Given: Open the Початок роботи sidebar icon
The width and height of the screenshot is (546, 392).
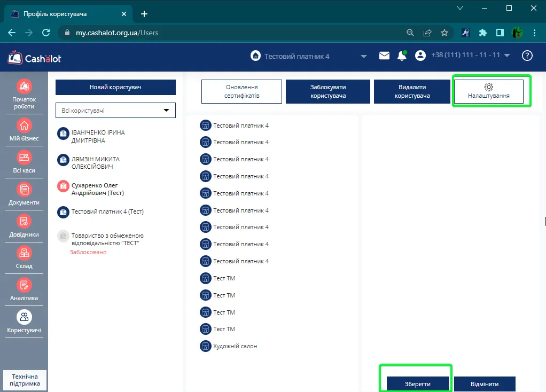Looking at the screenshot, I should pyautogui.click(x=24, y=87).
